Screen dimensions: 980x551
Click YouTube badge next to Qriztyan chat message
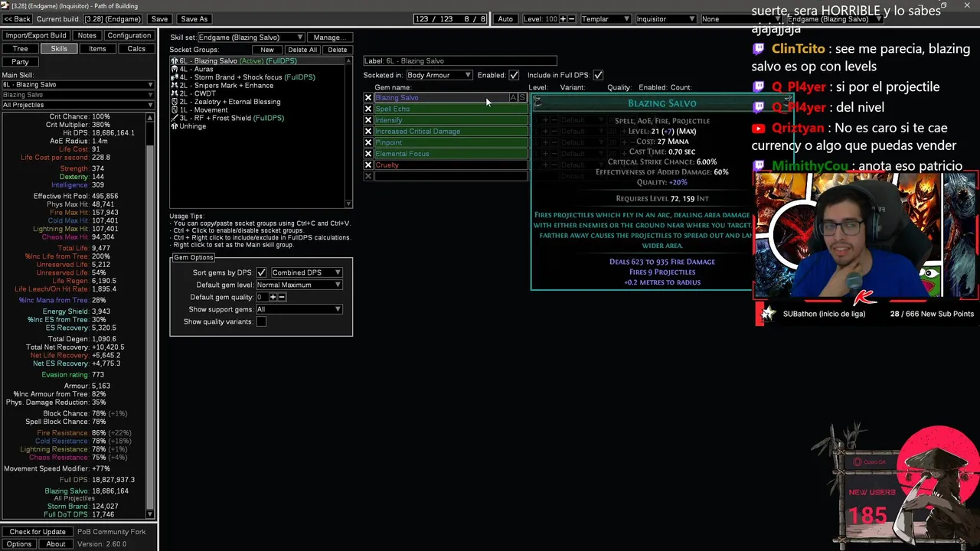(x=759, y=129)
